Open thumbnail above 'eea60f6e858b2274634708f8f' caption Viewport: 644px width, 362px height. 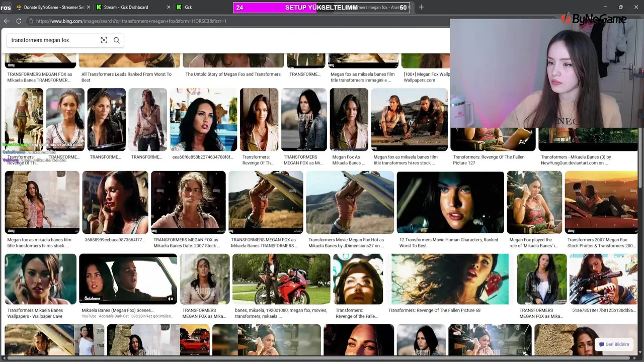[x=203, y=120]
